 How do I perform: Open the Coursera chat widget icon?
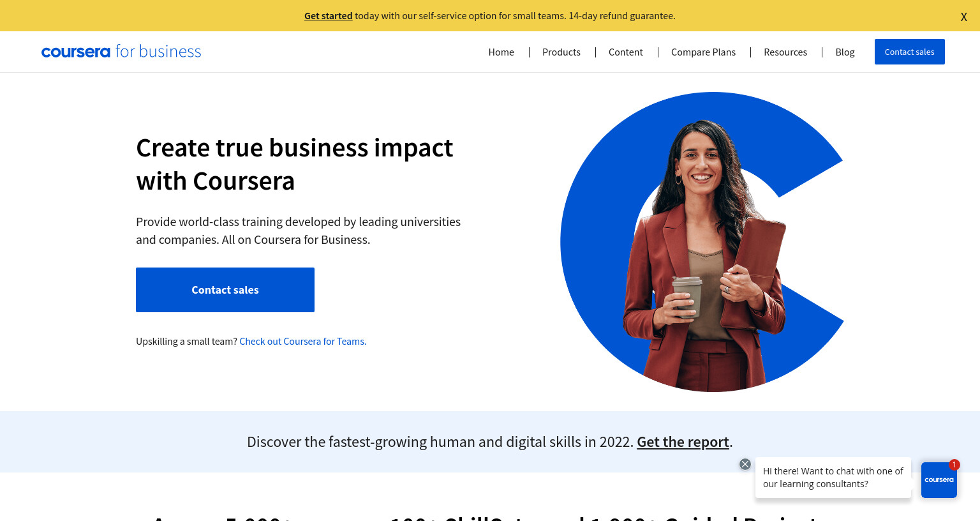point(939,480)
